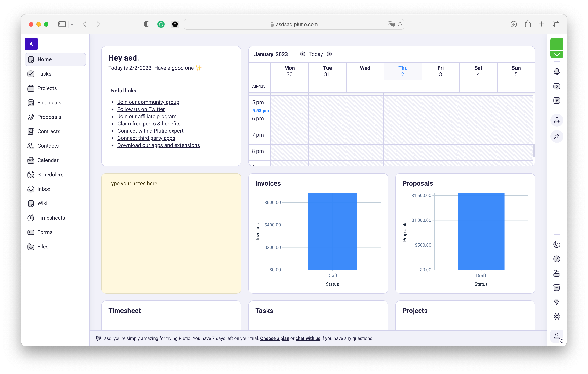
Task: Switch to the Home tab in sidebar
Action: 44,59
